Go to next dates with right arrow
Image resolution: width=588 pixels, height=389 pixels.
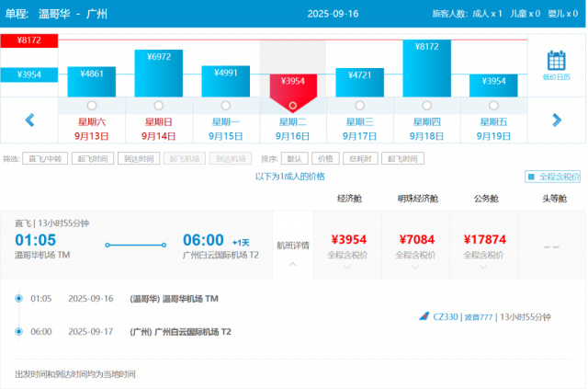click(556, 120)
